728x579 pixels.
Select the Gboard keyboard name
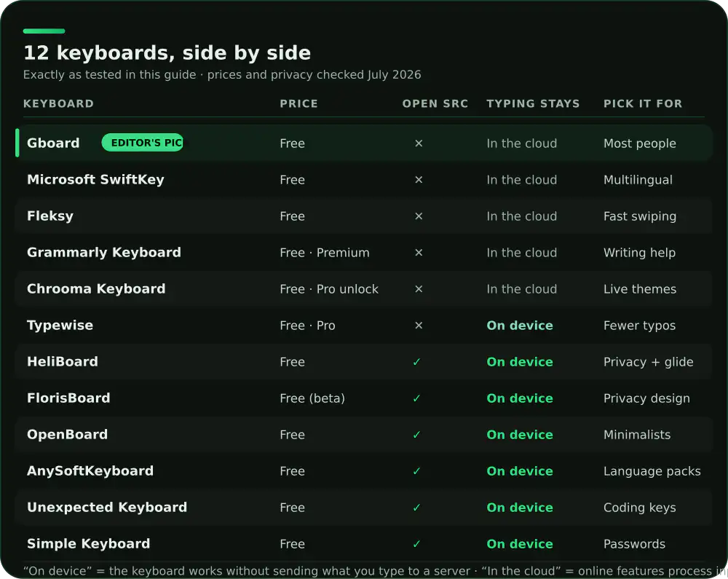pyautogui.click(x=53, y=143)
